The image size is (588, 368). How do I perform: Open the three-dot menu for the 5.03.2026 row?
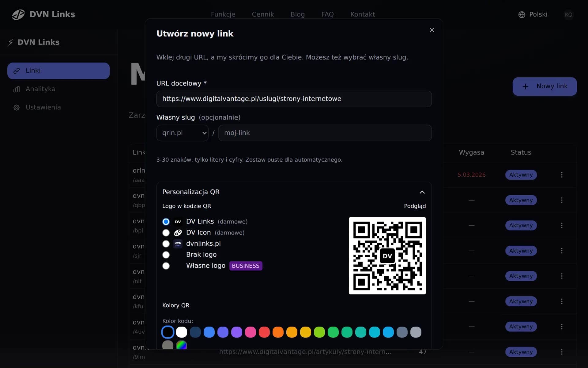point(562,175)
